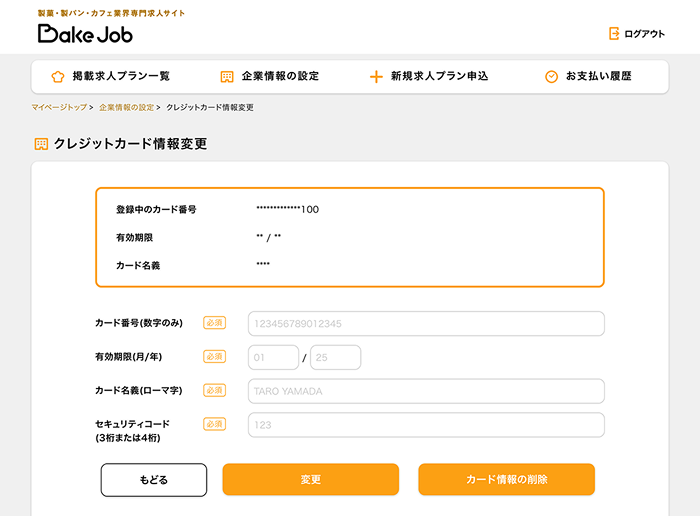
Task: Go to 新規求人プラン申込 page
Action: 439,77
